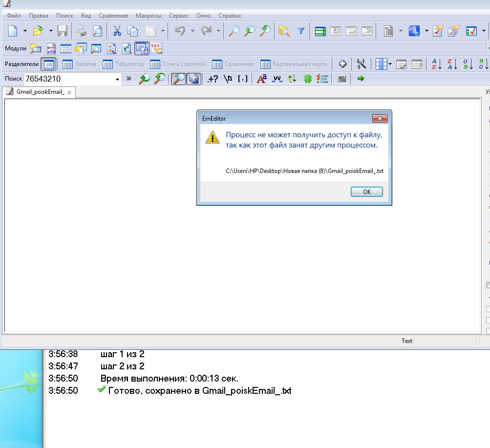This screenshot has height=448, width=490.
Task: Click the Print icon in toolbar
Action: click(81, 31)
